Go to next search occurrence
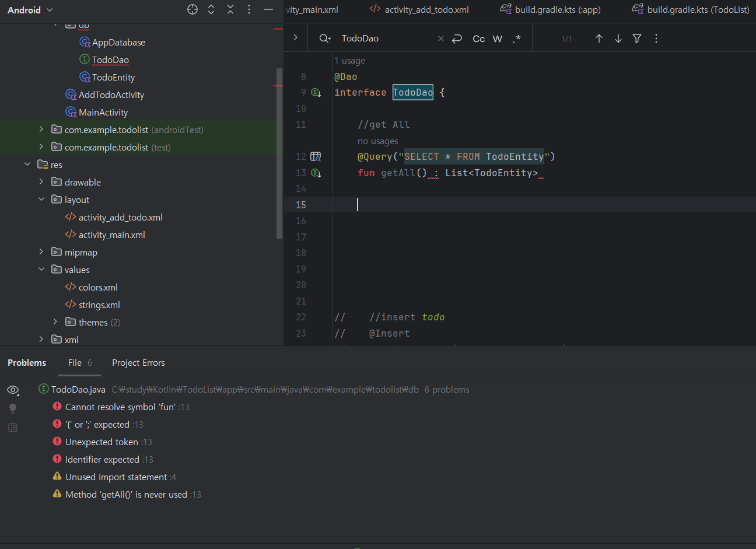Image resolution: width=756 pixels, height=549 pixels. (x=618, y=39)
